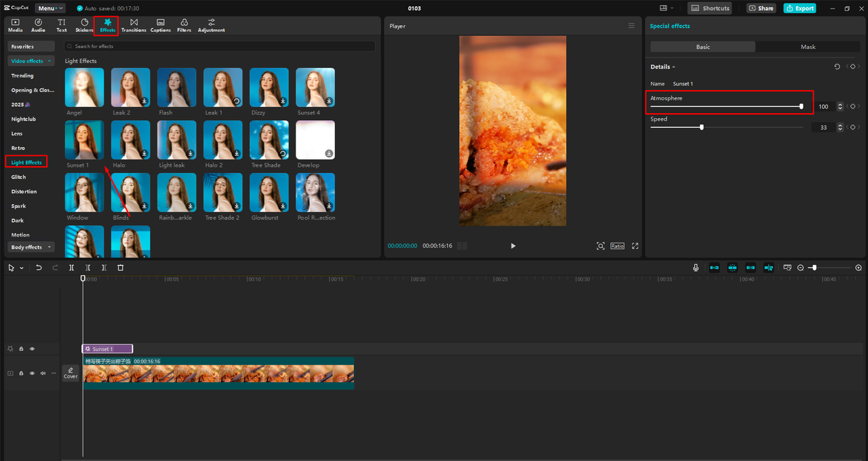Screen dimensions: 868x461
Task: Download the Leak 2 effect
Action: pyautogui.click(x=144, y=101)
